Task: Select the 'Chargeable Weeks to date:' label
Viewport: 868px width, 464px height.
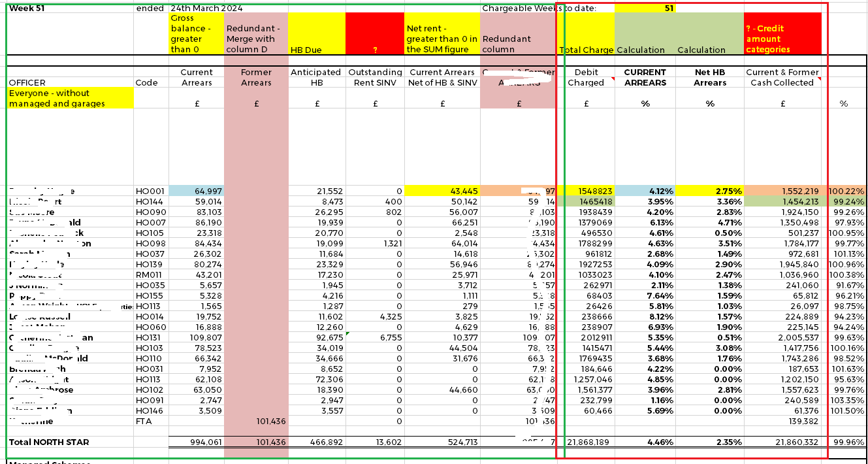Action: [x=539, y=8]
